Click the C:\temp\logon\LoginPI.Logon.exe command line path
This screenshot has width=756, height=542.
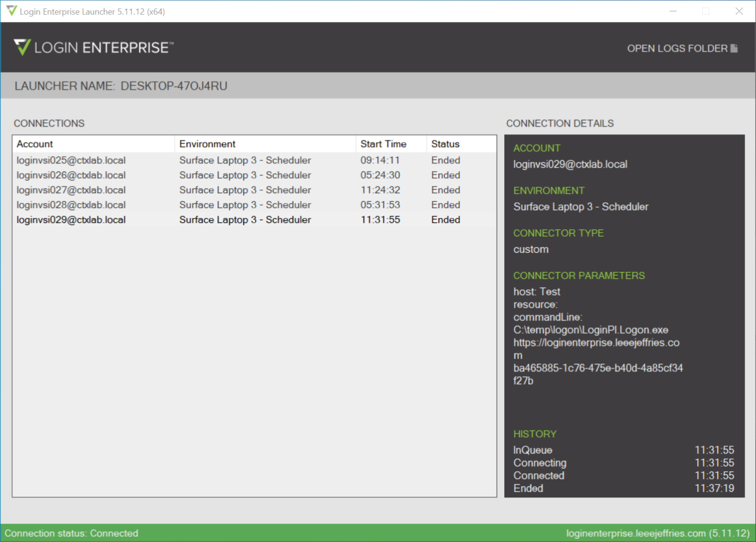[591, 330]
